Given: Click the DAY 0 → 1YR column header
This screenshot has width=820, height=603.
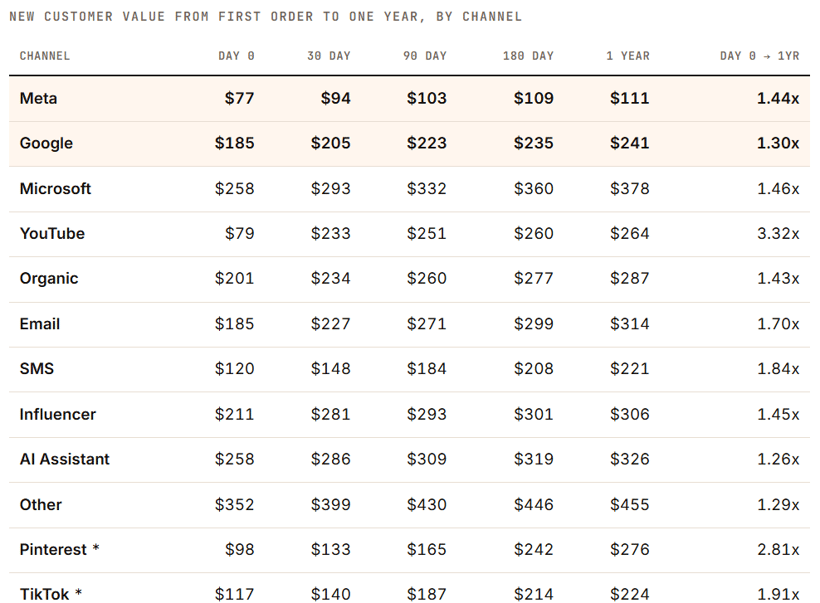Looking at the screenshot, I should click(x=760, y=56).
